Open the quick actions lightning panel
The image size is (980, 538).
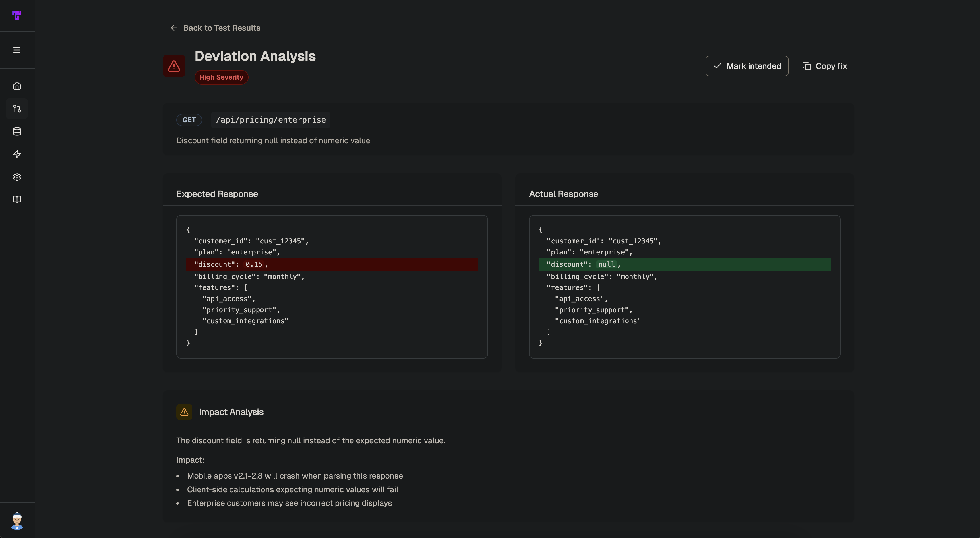(17, 154)
